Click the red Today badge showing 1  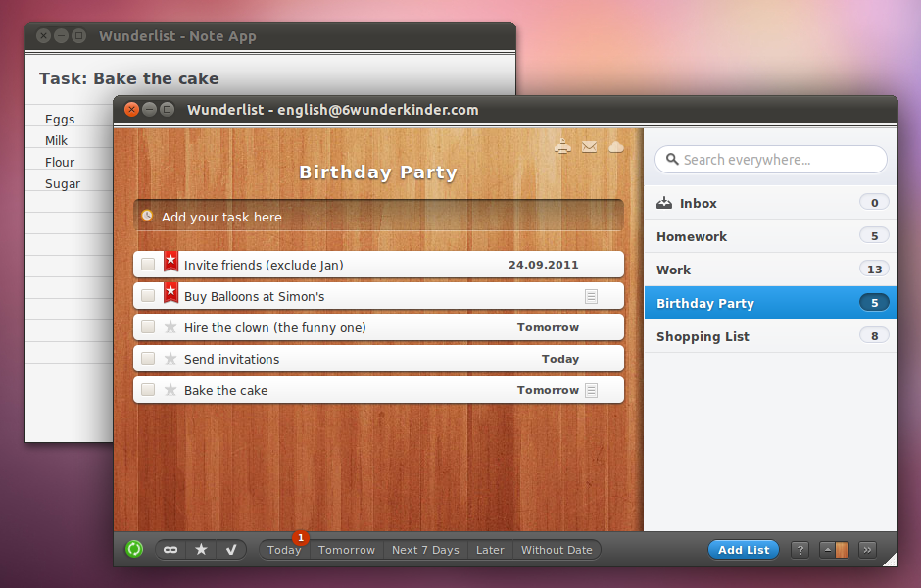tap(300, 537)
